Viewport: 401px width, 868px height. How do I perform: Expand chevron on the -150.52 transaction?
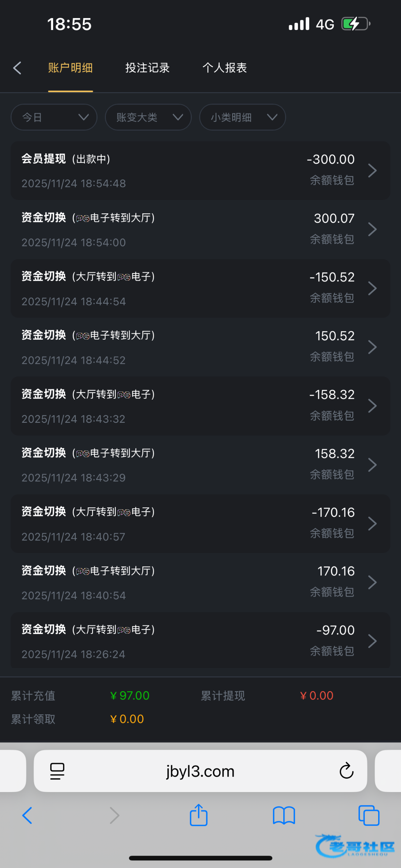[372, 288]
